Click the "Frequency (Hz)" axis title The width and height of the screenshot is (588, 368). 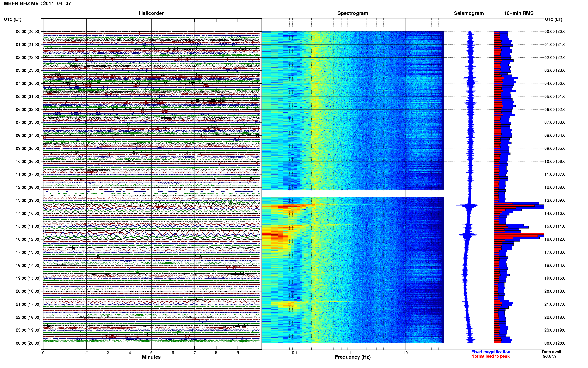click(353, 357)
